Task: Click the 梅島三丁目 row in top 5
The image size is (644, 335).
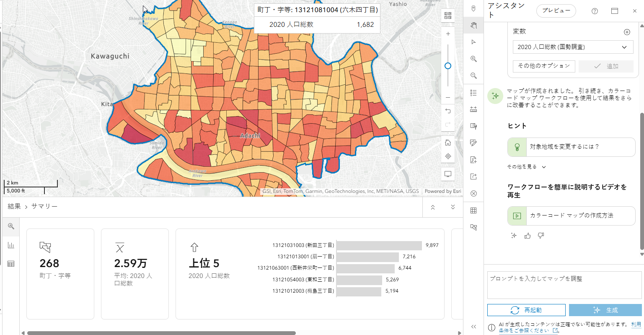Action: [336, 291]
